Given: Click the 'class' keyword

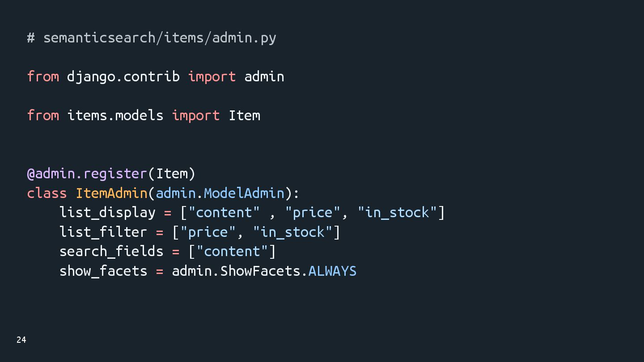Looking at the screenshot, I should coord(47,193).
